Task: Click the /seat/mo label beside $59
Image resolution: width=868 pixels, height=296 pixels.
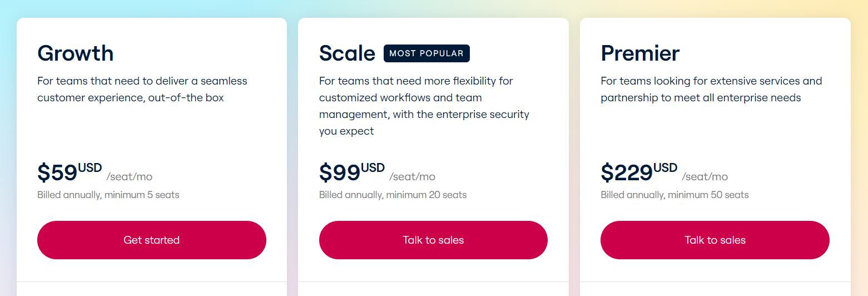Action: click(130, 177)
